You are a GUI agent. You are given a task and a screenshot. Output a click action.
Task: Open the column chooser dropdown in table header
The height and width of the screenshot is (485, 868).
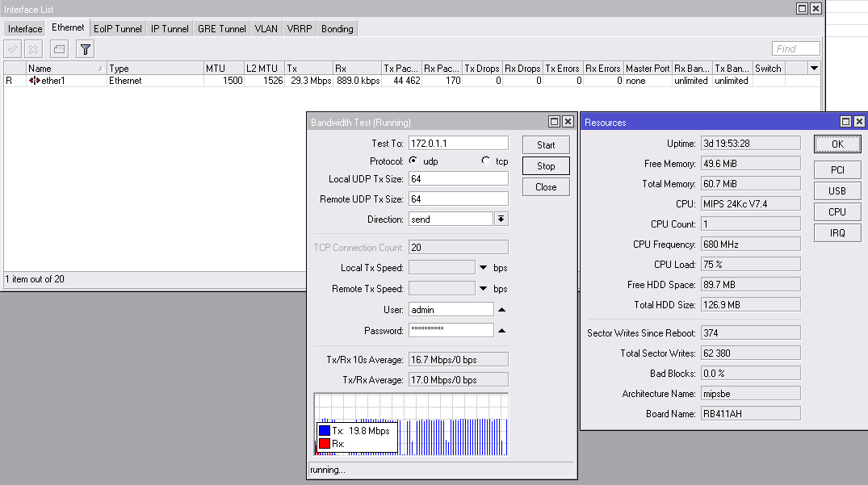click(x=814, y=69)
